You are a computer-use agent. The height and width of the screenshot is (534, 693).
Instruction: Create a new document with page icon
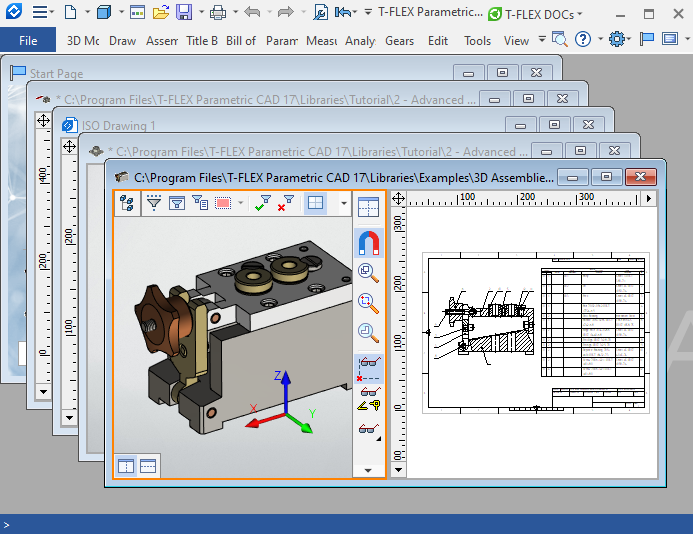coord(70,12)
